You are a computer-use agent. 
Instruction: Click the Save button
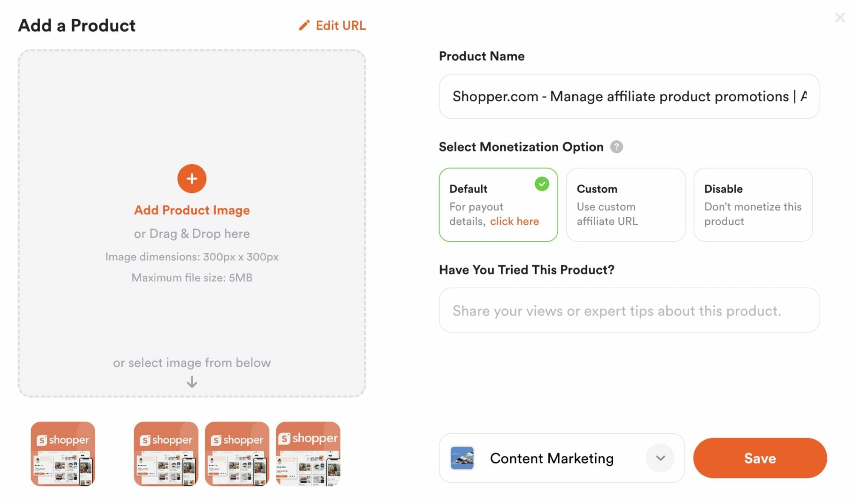point(760,458)
